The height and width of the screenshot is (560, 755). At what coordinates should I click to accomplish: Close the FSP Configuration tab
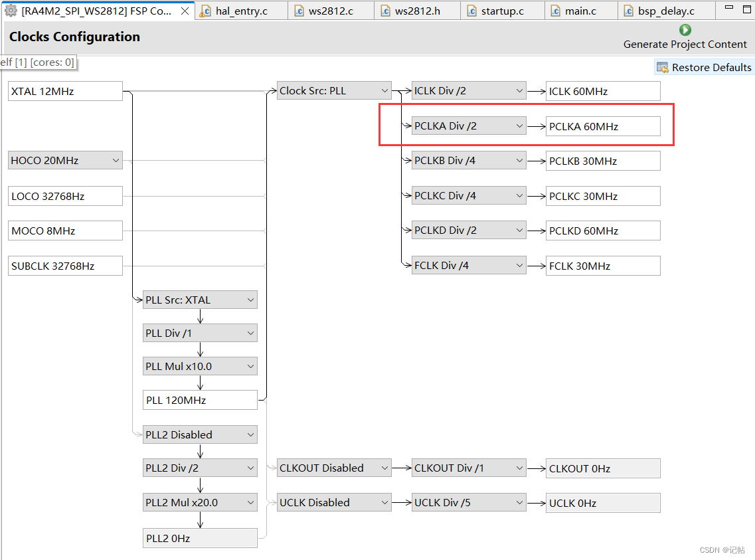pos(185,11)
